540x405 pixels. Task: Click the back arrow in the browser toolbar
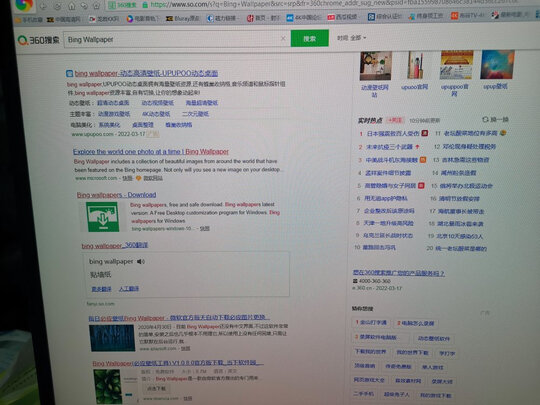pyautogui.click(x=43, y=6)
